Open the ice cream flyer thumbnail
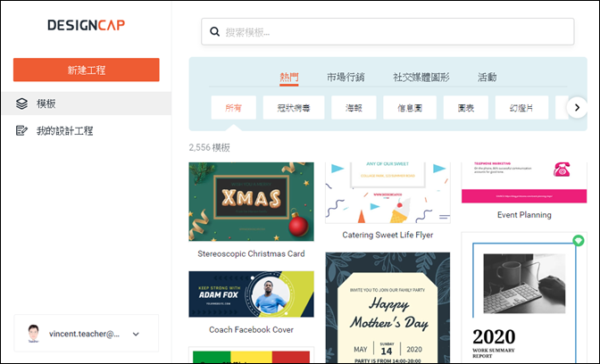Image resolution: width=600 pixels, height=364 pixels. pyautogui.click(x=387, y=193)
